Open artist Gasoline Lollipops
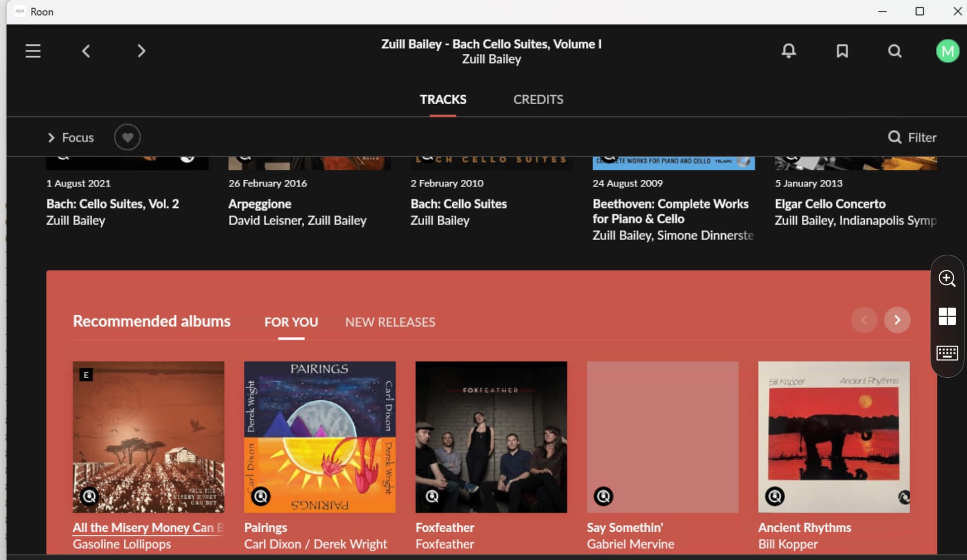The width and height of the screenshot is (967, 560). [x=122, y=544]
